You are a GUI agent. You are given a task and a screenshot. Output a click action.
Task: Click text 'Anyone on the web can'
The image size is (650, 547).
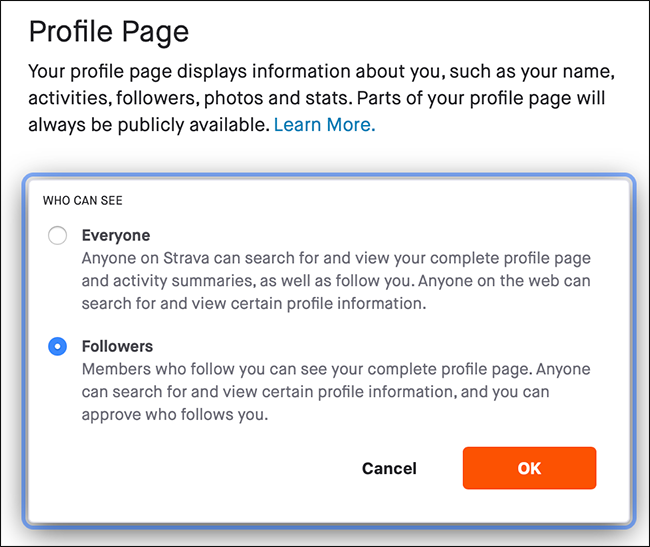click(x=504, y=281)
